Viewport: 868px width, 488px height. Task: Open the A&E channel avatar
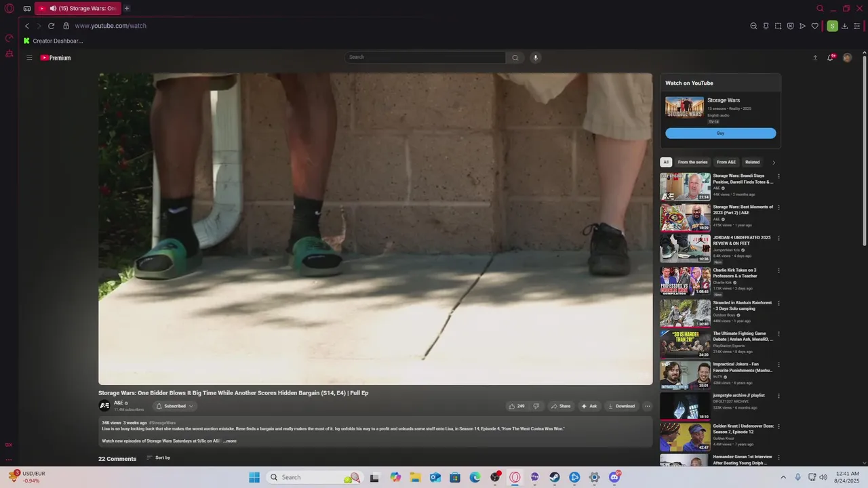coord(104,406)
